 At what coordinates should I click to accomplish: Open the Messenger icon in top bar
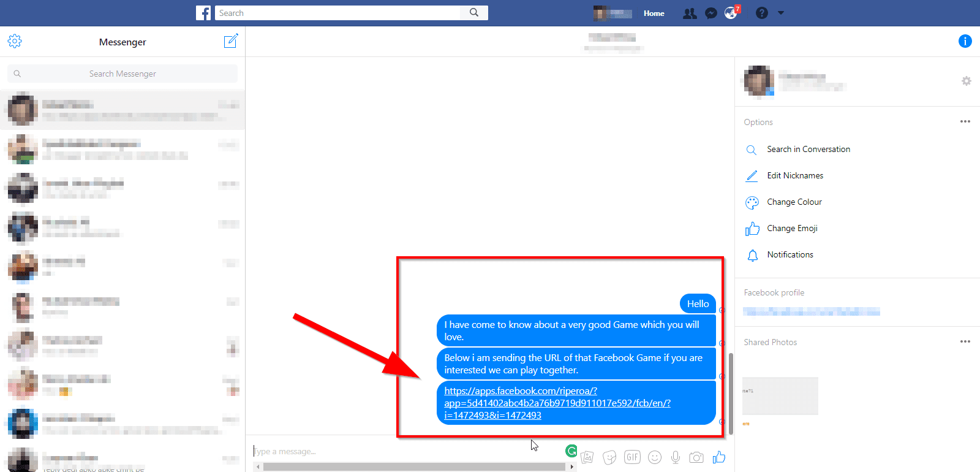coord(710,13)
